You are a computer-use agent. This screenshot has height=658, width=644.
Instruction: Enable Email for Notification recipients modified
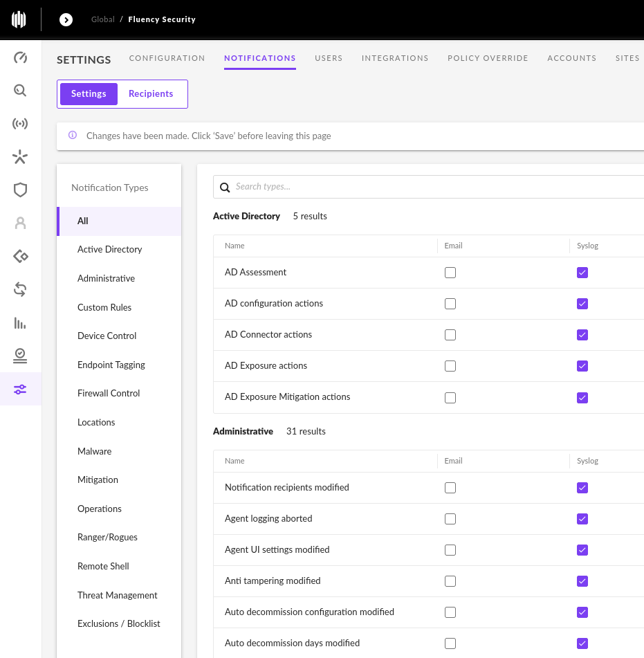pyautogui.click(x=450, y=488)
